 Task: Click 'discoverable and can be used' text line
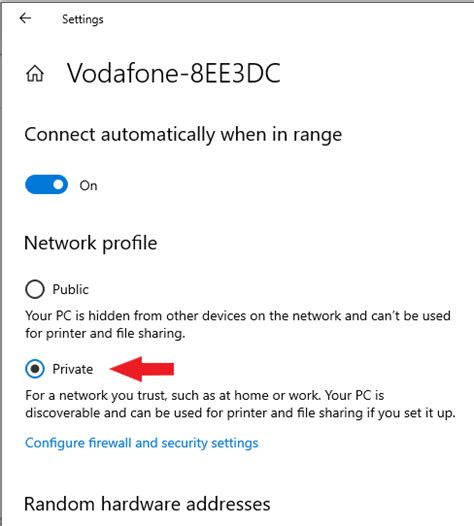pyautogui.click(x=240, y=413)
